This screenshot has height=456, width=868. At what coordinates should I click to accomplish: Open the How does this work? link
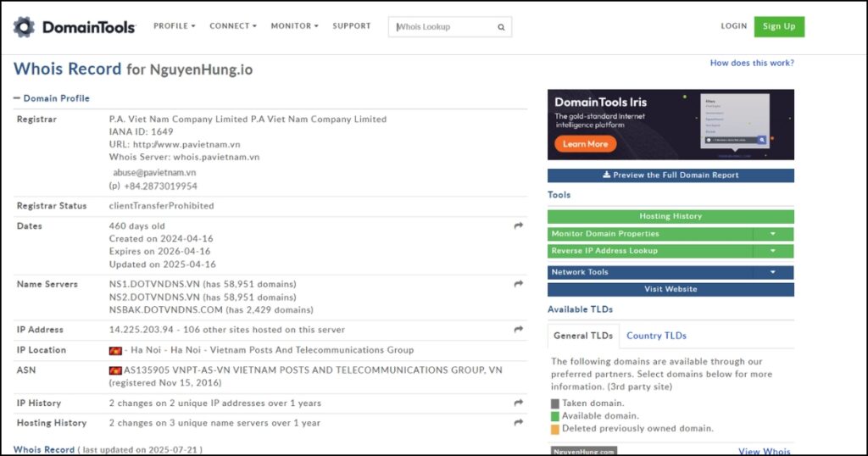(x=752, y=63)
